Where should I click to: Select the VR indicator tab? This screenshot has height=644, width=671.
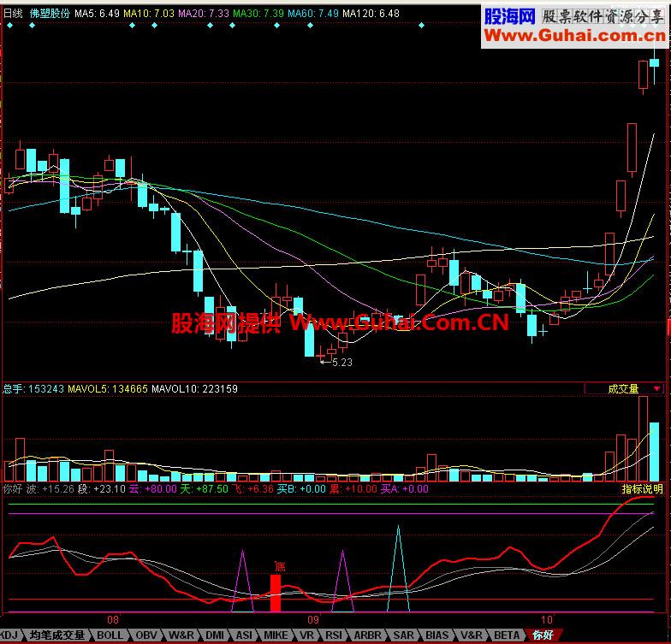click(306, 635)
